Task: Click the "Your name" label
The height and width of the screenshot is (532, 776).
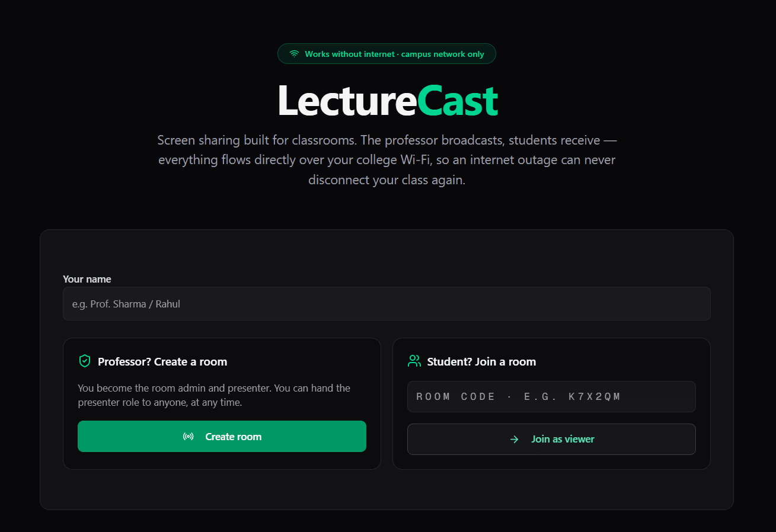Action: pos(87,279)
